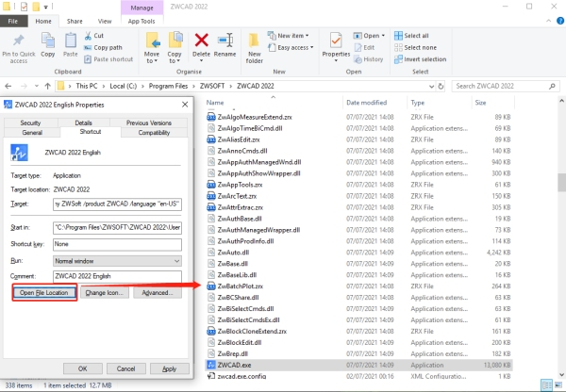
Task: Click the Advanced button
Action: coord(158,293)
